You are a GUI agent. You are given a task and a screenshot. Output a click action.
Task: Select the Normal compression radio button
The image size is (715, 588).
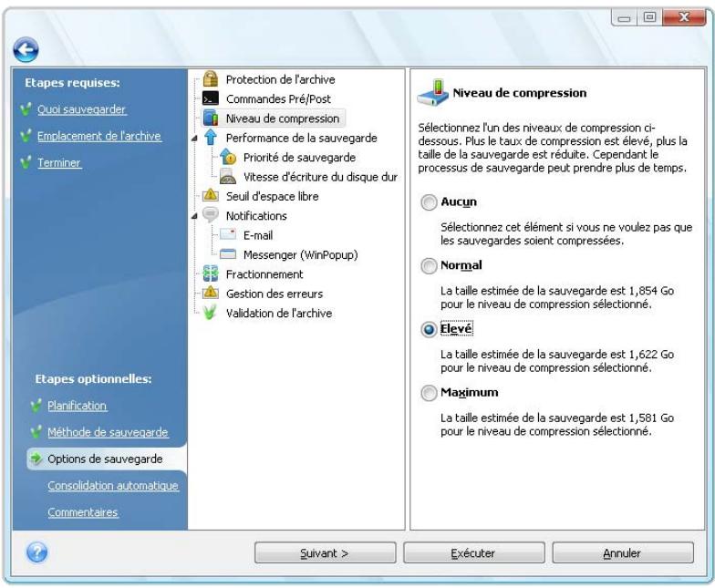429,265
